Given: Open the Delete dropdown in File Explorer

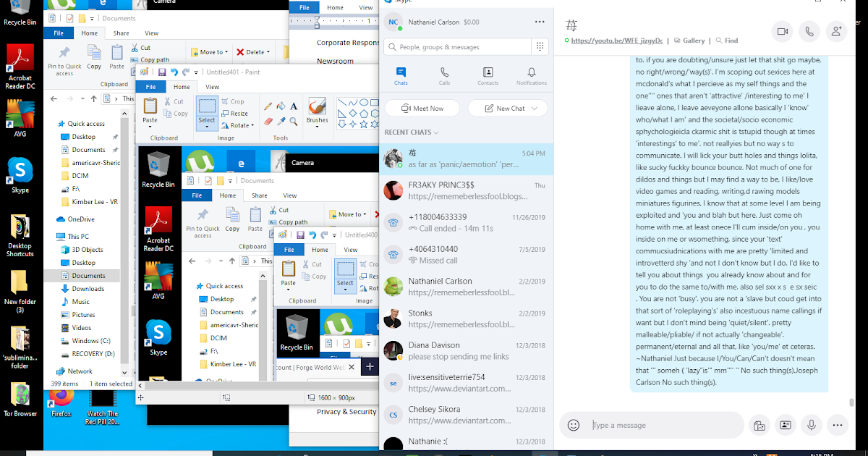Looking at the screenshot, I should [x=269, y=52].
